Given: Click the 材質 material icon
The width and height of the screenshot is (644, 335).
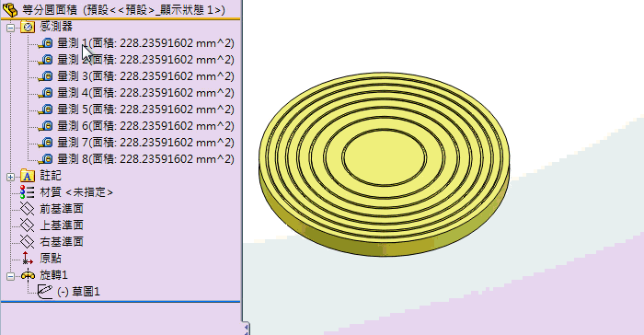Looking at the screenshot, I should pyautogui.click(x=28, y=192).
